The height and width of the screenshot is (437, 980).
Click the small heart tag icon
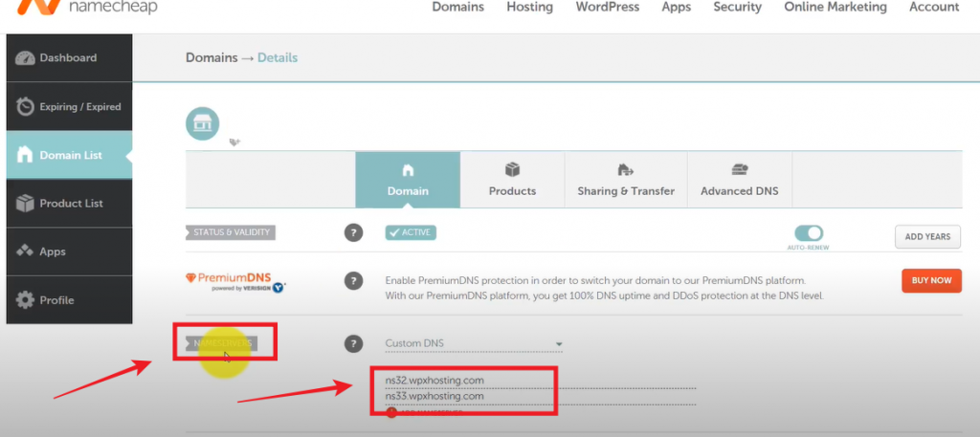[x=235, y=142]
